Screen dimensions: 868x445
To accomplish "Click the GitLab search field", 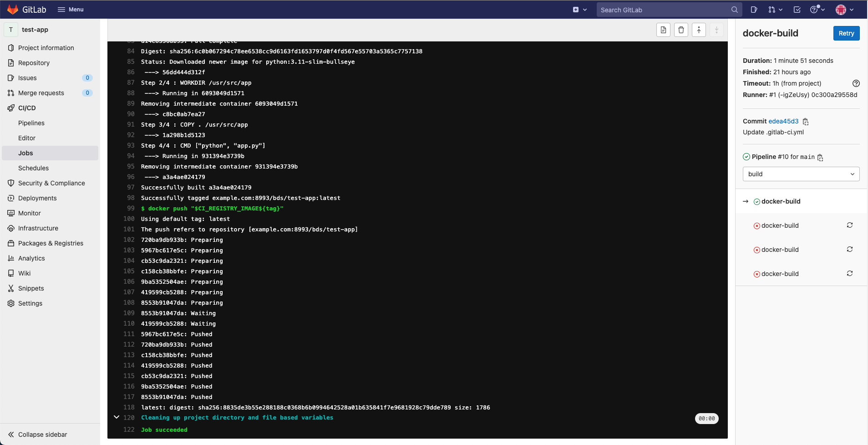I will (665, 10).
